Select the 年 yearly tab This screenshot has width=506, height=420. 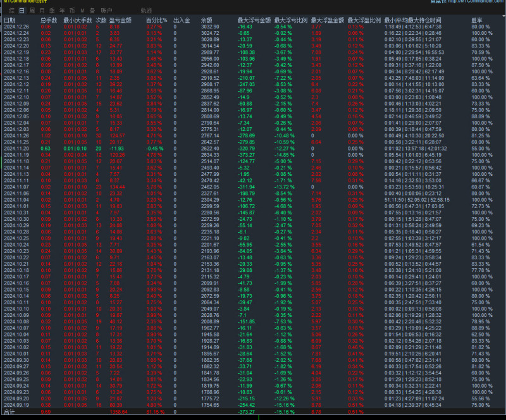tap(61, 11)
